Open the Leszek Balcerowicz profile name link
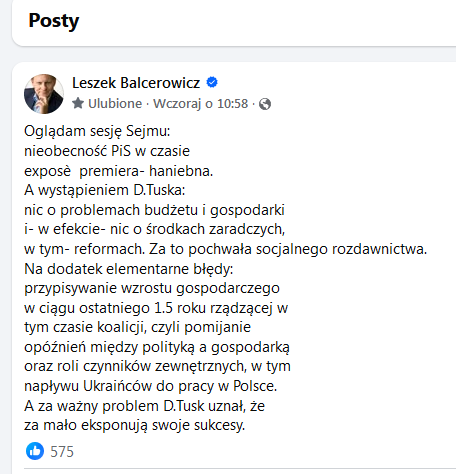Screen dimensions: 456x474 coord(136,83)
